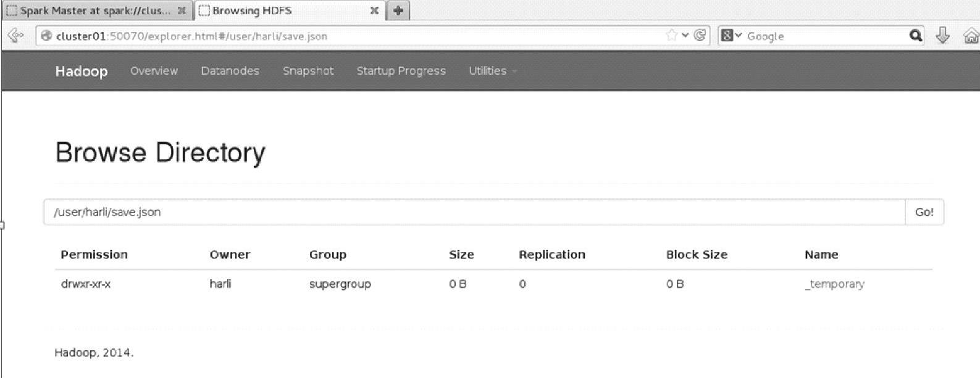
Task: Close the Spark Master tab
Action: [x=182, y=10]
